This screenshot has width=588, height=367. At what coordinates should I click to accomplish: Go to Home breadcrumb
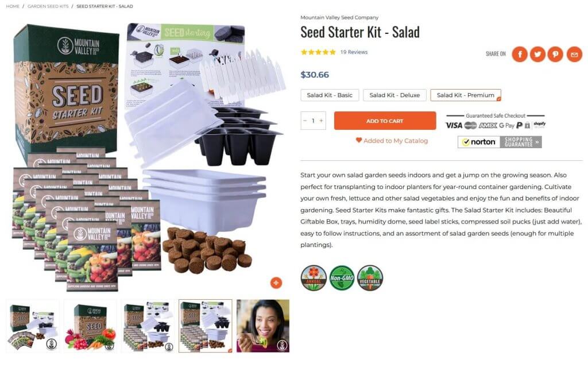pos(13,6)
